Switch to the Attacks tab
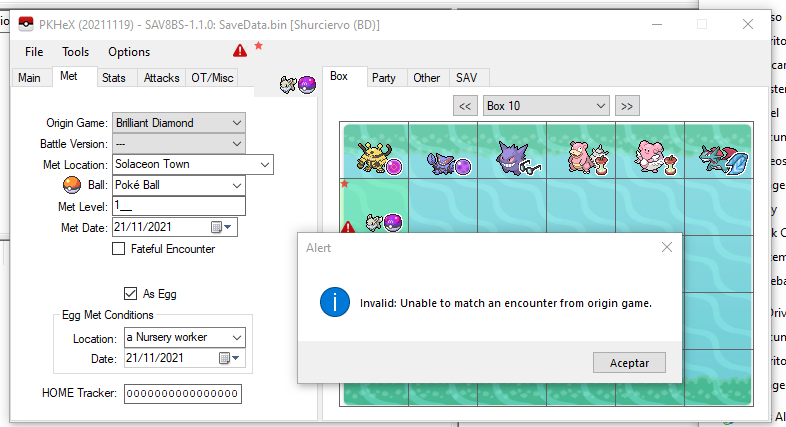This screenshot has width=786, height=427. tap(161, 78)
